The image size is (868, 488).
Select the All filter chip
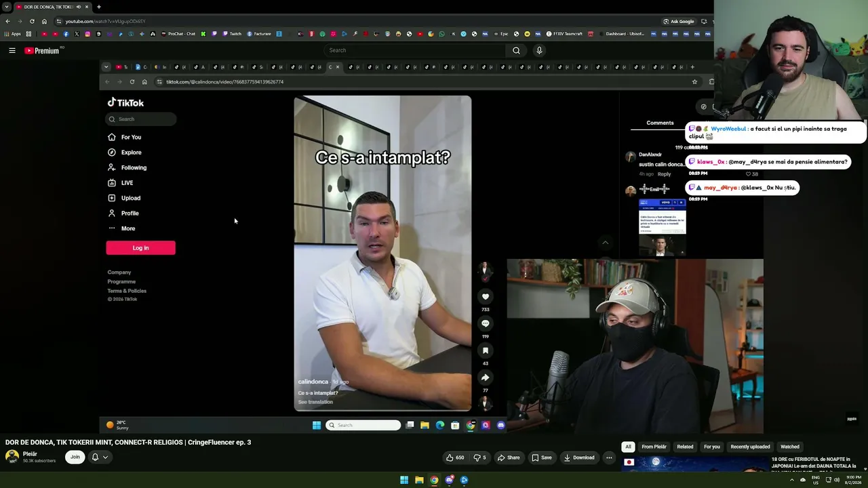point(628,447)
